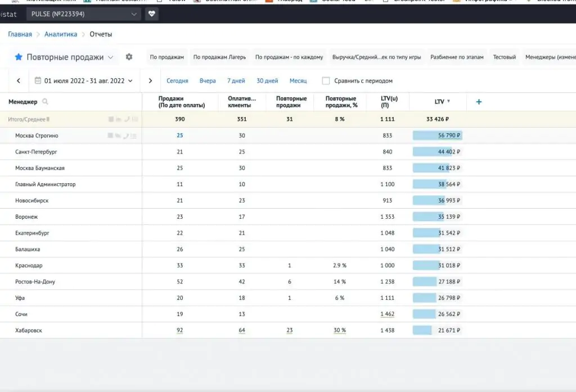Expand the Повторные продажи report dropdown chevron
This screenshot has width=576, height=392.
111,57
